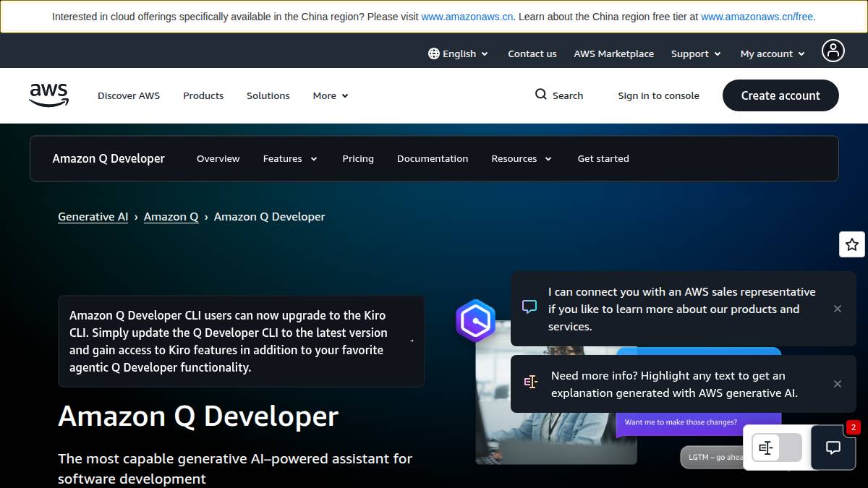Click the announcement carousel next arrow
Screen dimensions: 868x488
(x=412, y=341)
